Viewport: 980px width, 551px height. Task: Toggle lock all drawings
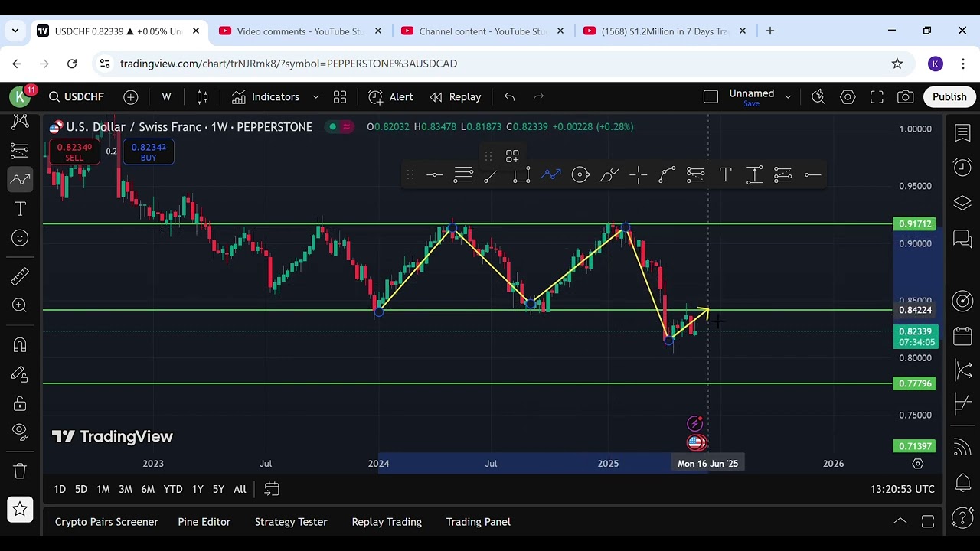pyautogui.click(x=20, y=403)
